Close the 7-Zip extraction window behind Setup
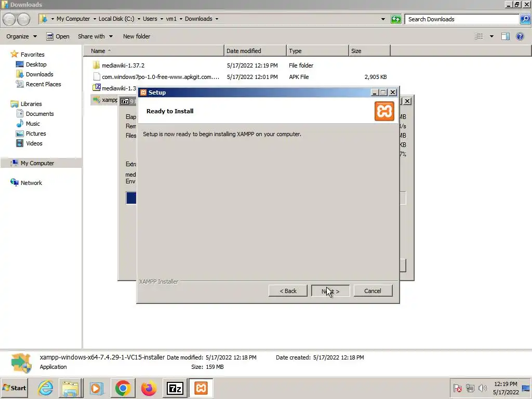The width and height of the screenshot is (532, 399). (407, 101)
